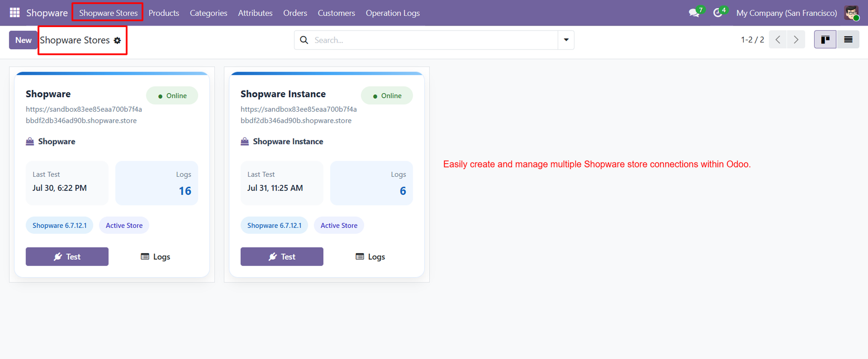Open the user avatar menu

(x=852, y=13)
